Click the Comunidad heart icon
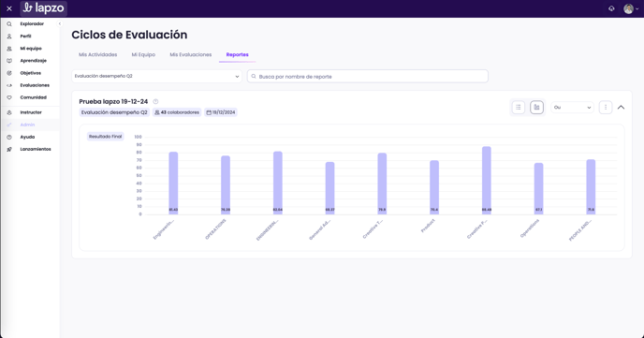 (x=9, y=97)
